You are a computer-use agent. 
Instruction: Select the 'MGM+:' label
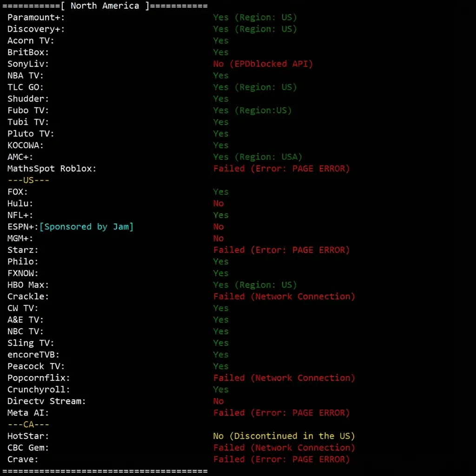(x=20, y=238)
